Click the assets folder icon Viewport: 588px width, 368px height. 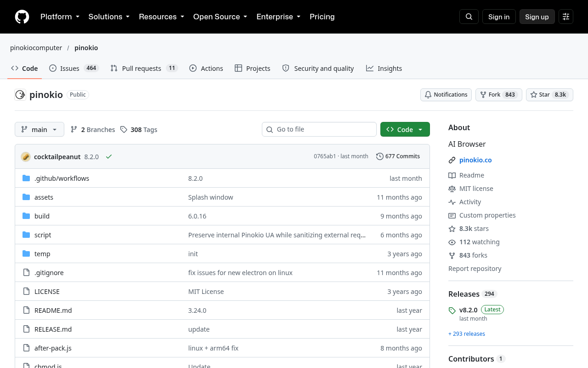(26, 197)
